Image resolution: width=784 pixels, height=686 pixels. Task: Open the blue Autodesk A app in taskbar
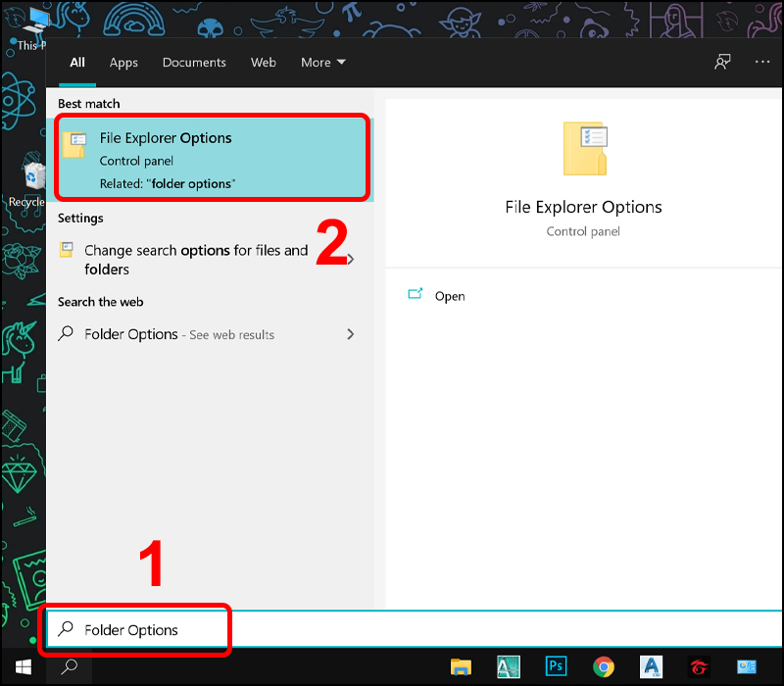pos(651,666)
